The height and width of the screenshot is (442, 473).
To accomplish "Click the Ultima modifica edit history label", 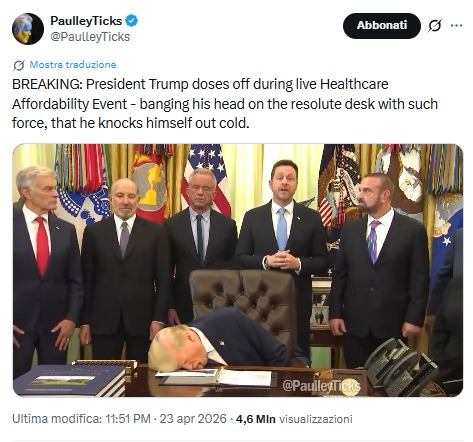I will pos(57,419).
